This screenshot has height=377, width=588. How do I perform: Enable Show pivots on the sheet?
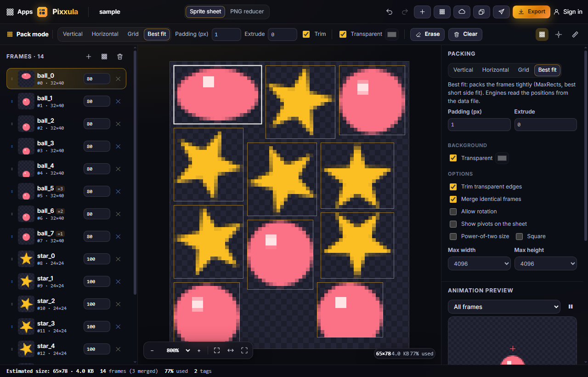point(453,224)
